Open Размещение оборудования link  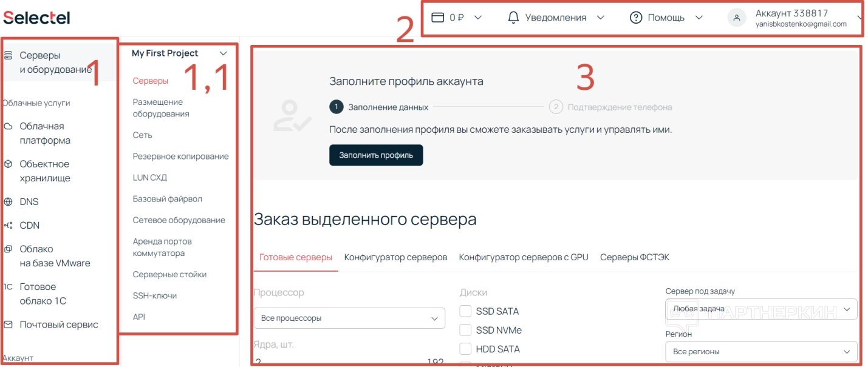[161, 108]
